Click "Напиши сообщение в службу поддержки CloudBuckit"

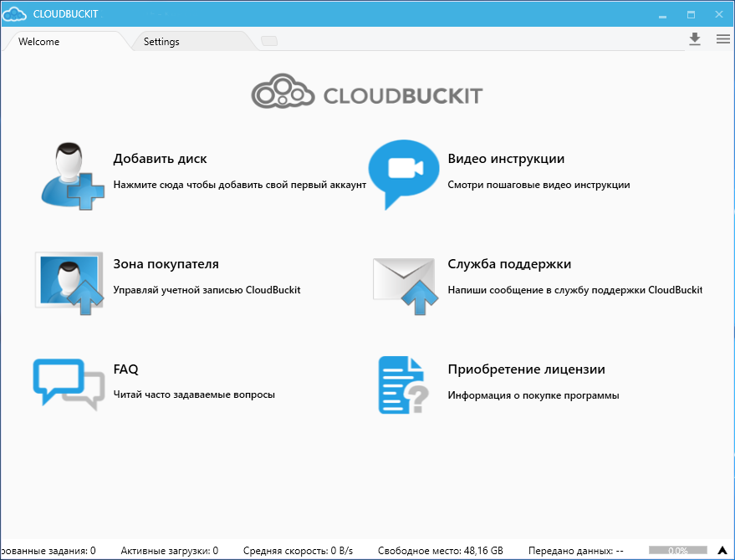click(574, 290)
